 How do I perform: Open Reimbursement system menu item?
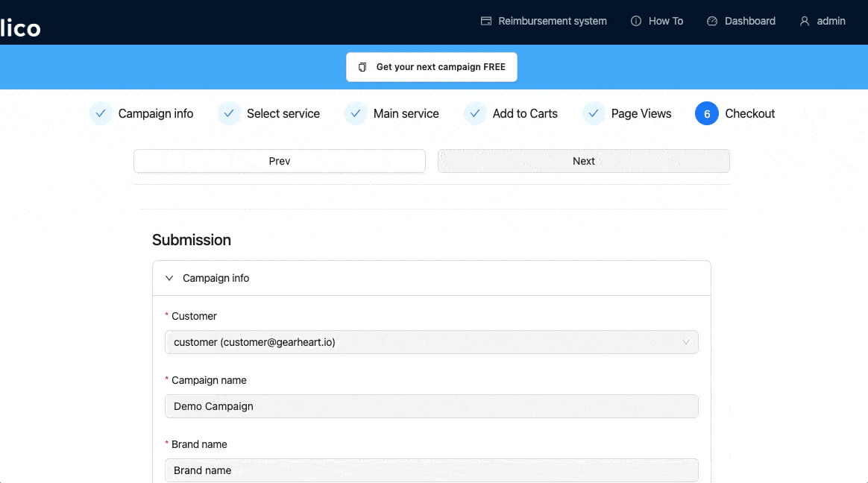click(x=544, y=21)
